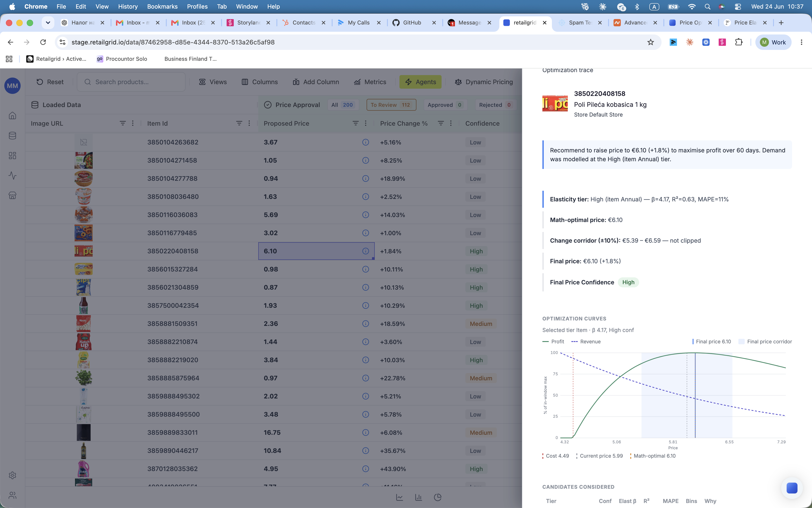Expand Chrome tab search dropdown

48,22
